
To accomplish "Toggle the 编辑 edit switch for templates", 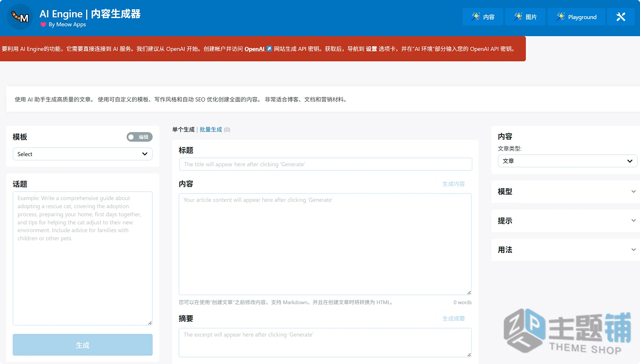I will (139, 137).
